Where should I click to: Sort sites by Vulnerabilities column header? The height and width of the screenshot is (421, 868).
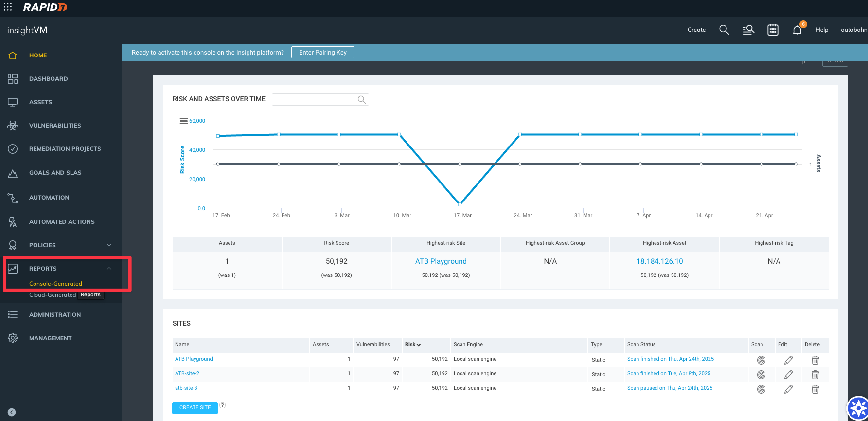click(x=373, y=345)
